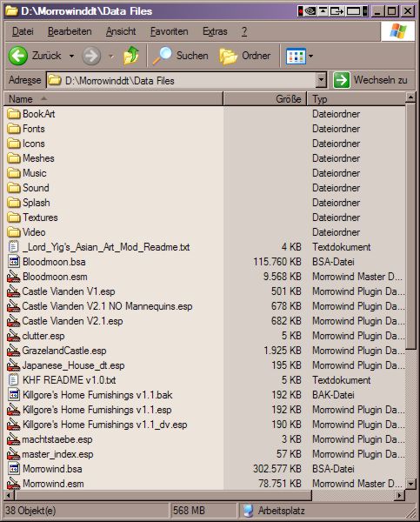This screenshot has width=420, height=522.
Task: Click the grayed-out forward arrow button
Action: coord(91,56)
